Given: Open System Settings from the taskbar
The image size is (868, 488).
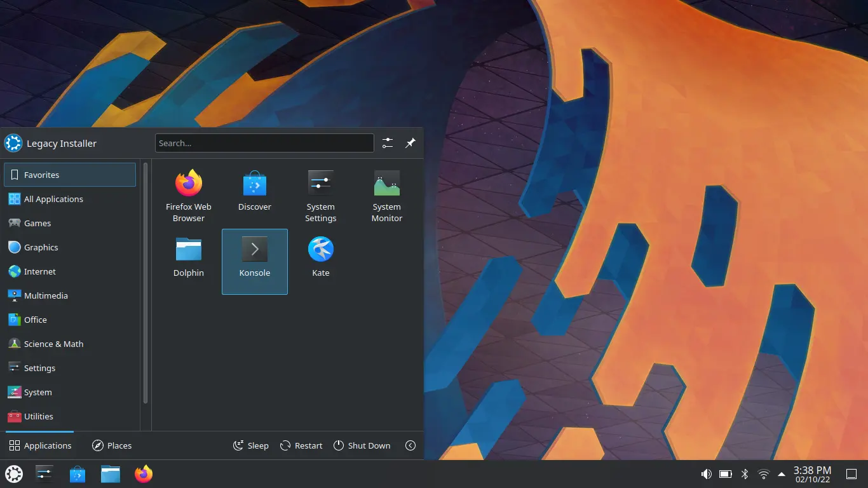Looking at the screenshot, I should pyautogui.click(x=44, y=474).
